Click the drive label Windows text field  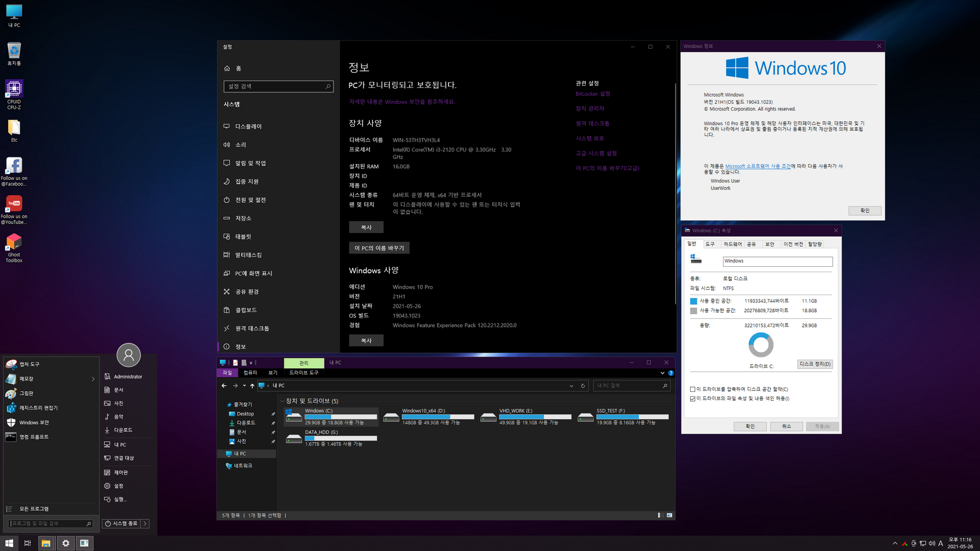click(778, 261)
